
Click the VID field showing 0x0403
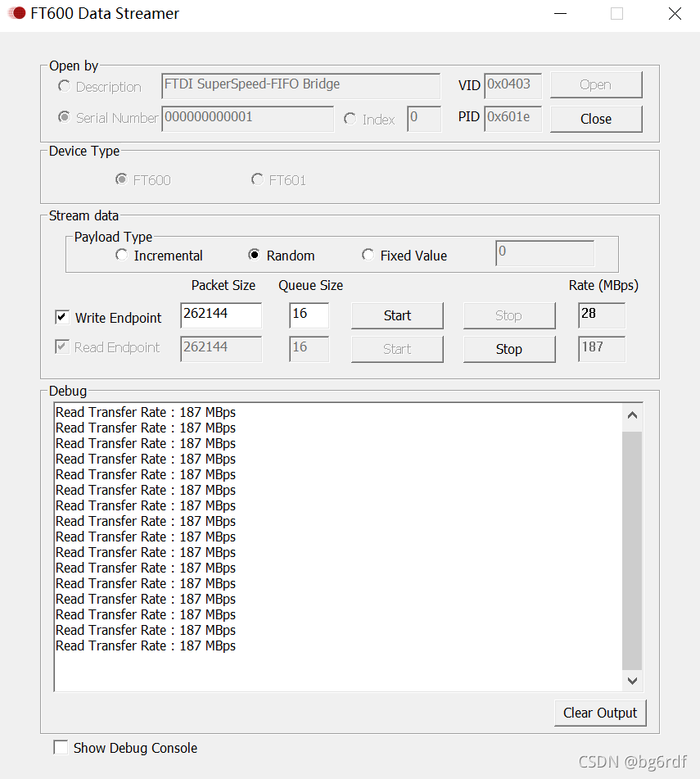click(513, 86)
